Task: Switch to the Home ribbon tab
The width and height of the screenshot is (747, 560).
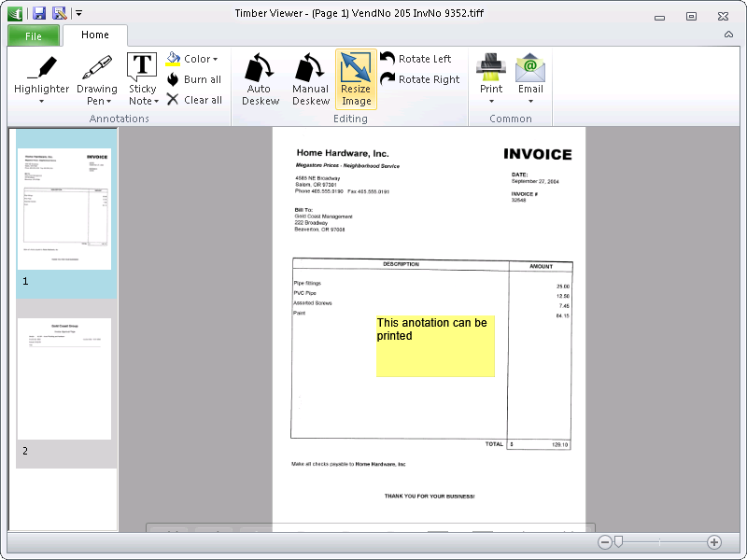Action: click(95, 35)
